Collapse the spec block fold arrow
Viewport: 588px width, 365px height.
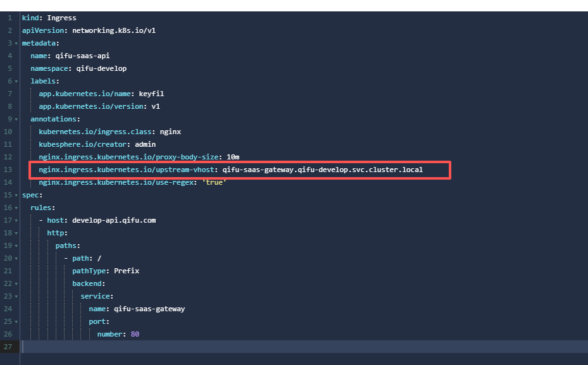click(16, 195)
